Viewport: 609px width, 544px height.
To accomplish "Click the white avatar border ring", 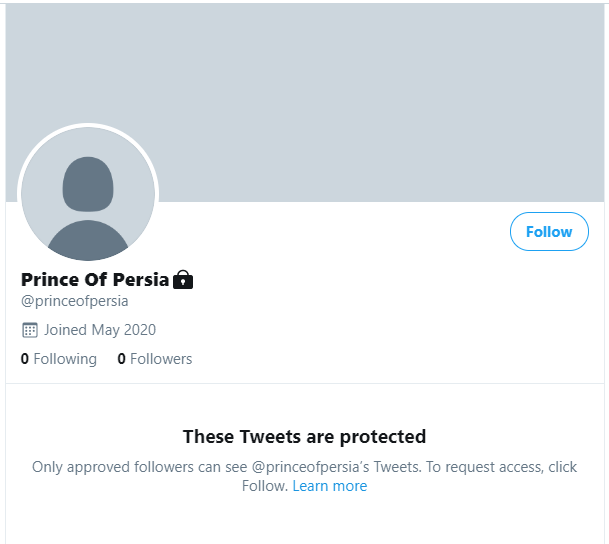I will (88, 125).
